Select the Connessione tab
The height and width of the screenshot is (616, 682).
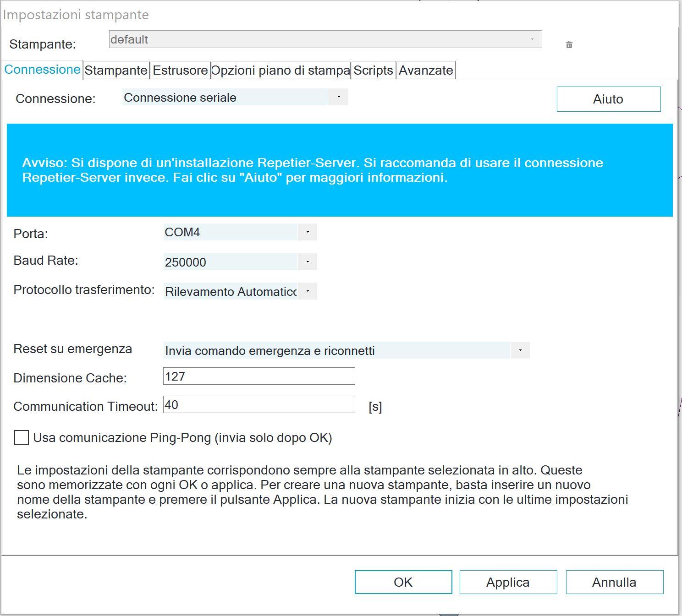[42, 70]
